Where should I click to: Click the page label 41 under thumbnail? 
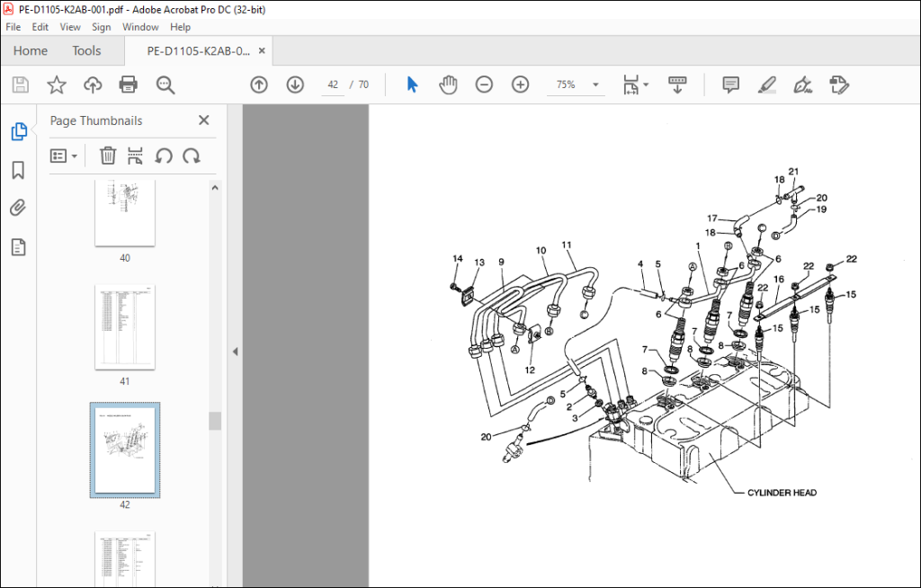[124, 381]
